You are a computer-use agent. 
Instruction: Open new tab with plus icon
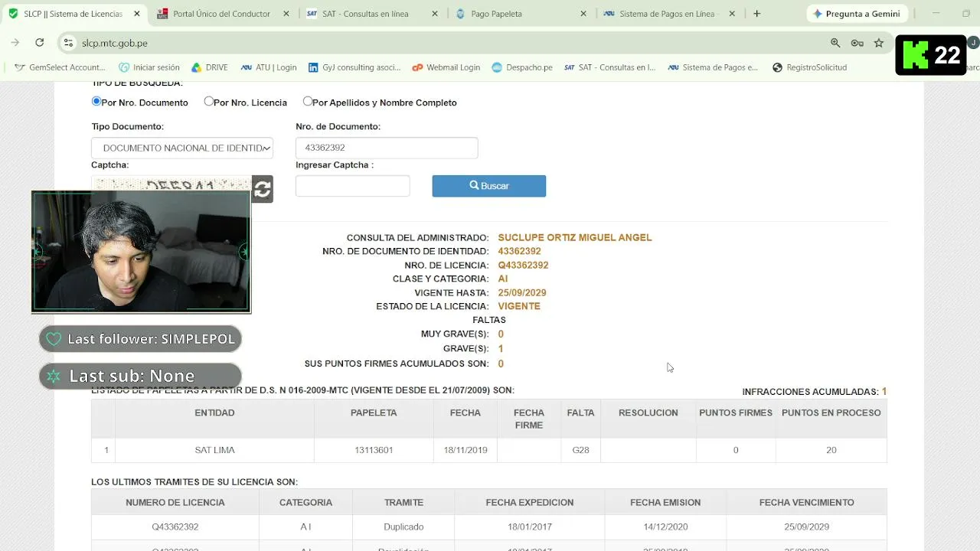(x=756, y=14)
